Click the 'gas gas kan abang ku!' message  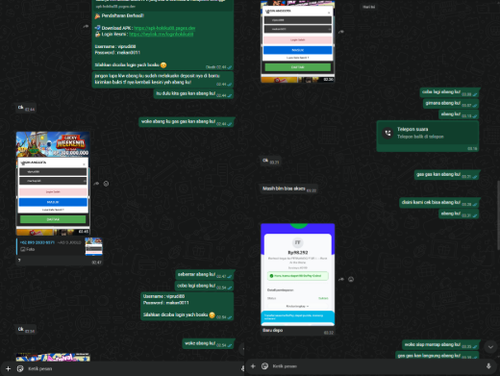pos(447,175)
